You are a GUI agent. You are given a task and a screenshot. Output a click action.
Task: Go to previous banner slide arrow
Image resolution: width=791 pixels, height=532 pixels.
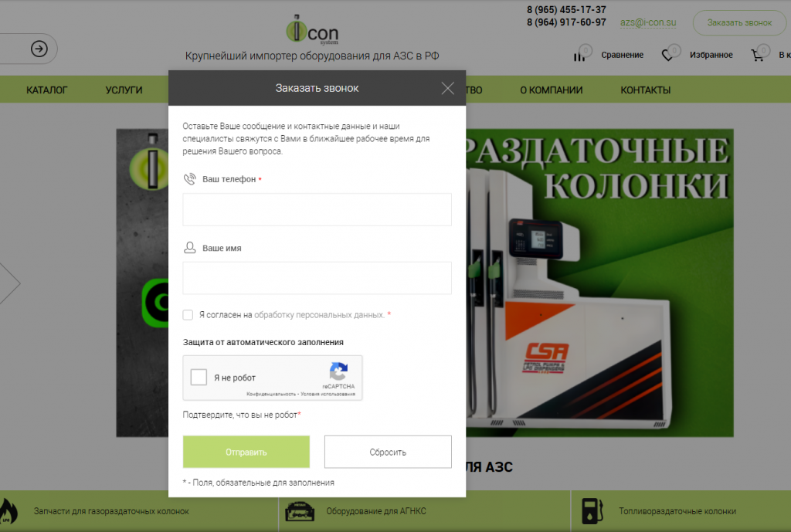(9, 283)
